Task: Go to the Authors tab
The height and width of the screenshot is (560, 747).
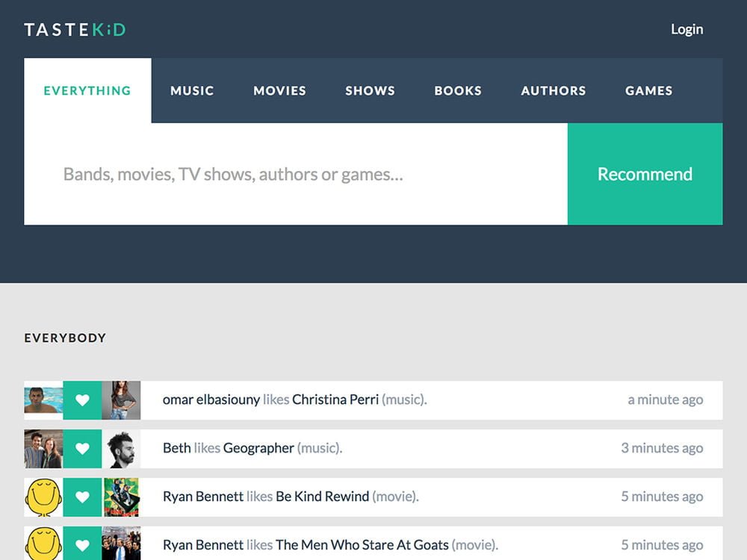Action: [554, 90]
